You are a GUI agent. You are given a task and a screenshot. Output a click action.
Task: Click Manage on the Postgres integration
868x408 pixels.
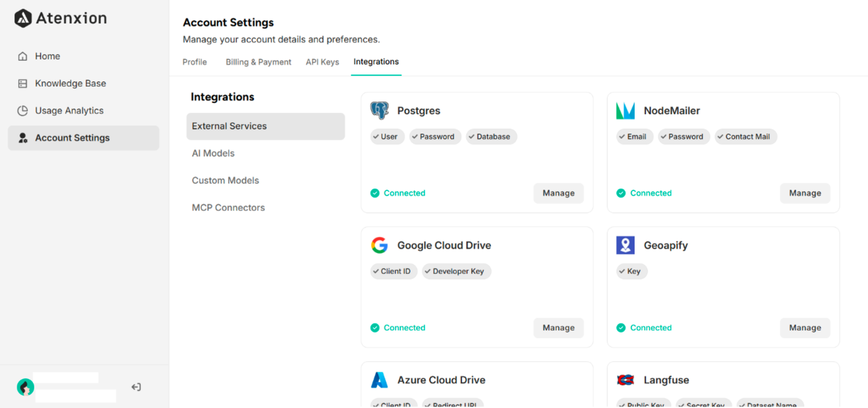tap(558, 193)
